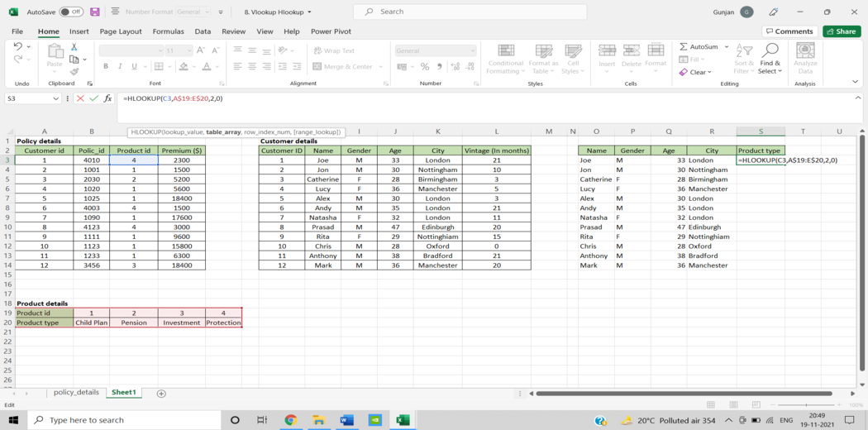Click the Percent Style icon
The width and height of the screenshot is (868, 430).
click(x=425, y=66)
